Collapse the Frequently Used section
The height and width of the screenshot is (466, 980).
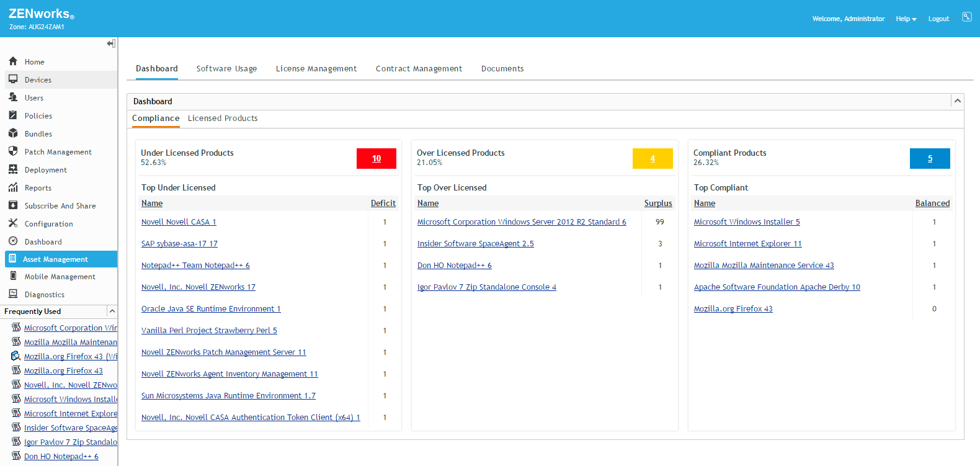pyautogui.click(x=112, y=311)
